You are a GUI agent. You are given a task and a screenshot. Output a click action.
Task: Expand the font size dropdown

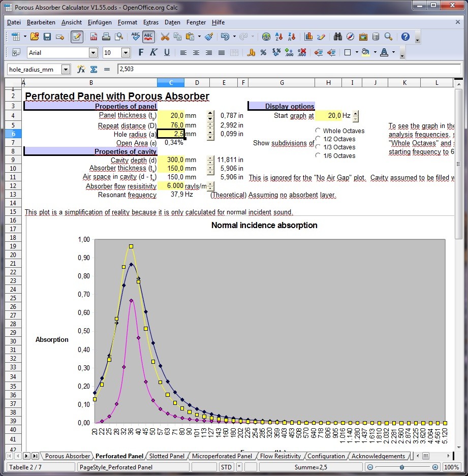[126, 52]
